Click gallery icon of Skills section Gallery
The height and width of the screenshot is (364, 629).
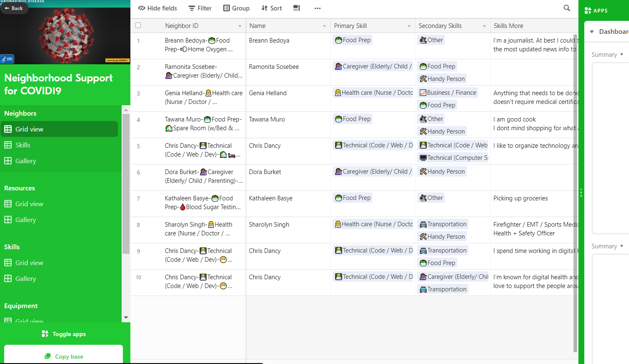[x=8, y=278]
